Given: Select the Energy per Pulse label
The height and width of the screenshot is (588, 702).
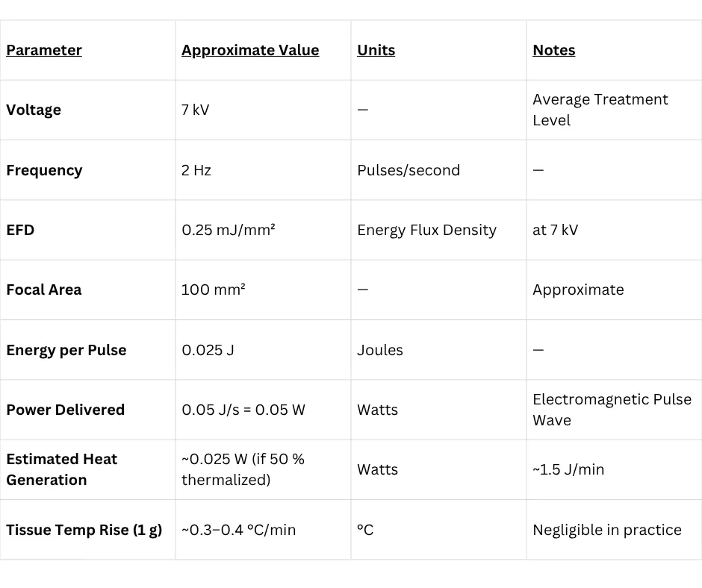Looking at the screenshot, I should tap(66, 350).
